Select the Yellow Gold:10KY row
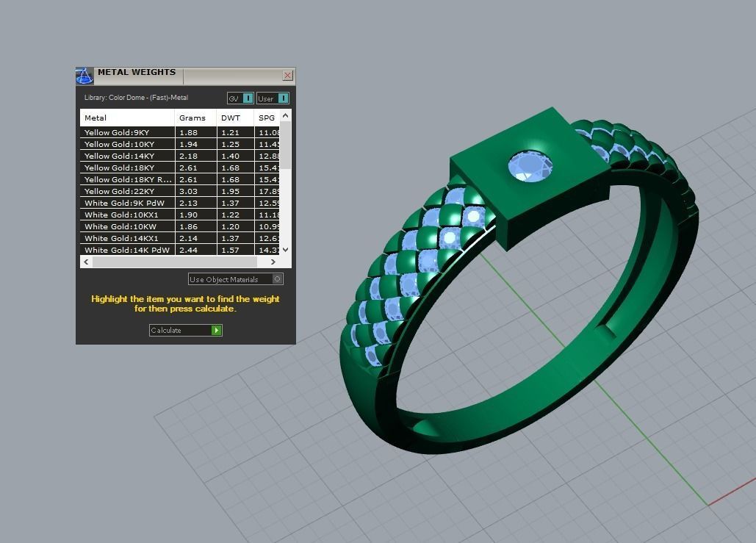The height and width of the screenshot is (543, 756). [180, 144]
